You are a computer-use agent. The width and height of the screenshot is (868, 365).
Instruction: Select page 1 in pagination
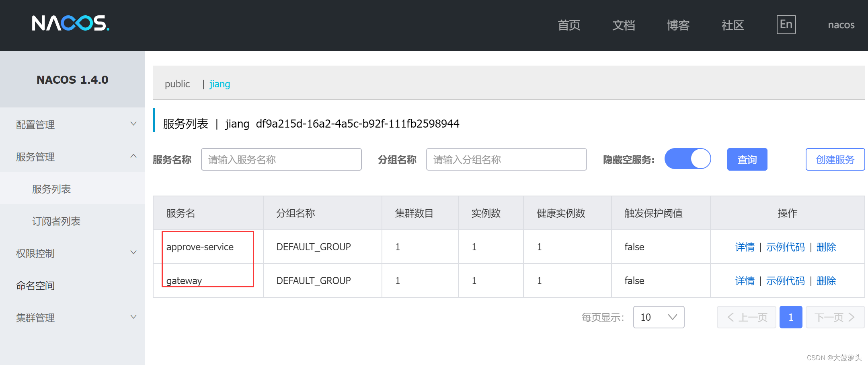(791, 317)
